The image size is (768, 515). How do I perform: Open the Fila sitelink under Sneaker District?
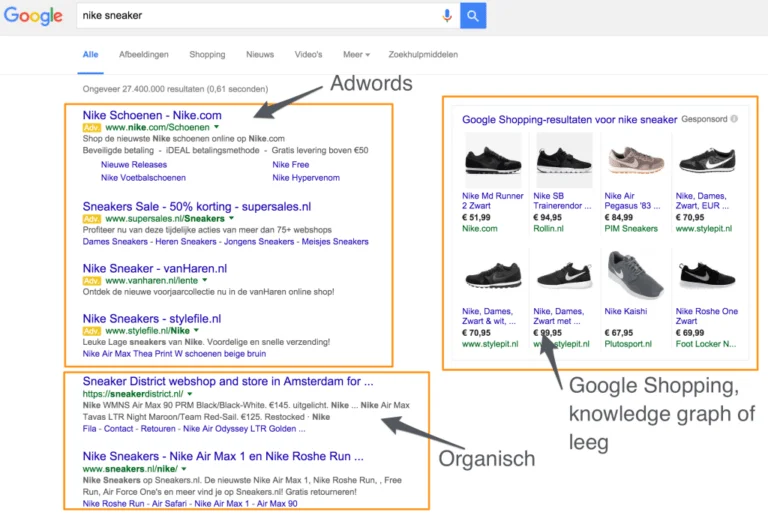89,429
